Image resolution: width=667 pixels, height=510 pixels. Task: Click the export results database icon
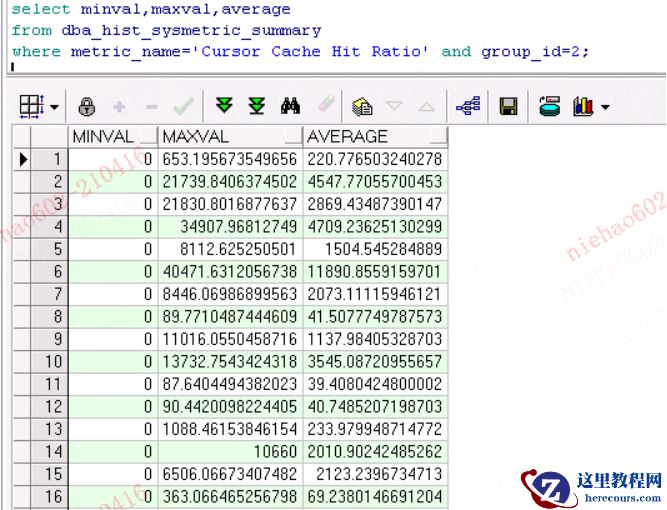(549, 106)
